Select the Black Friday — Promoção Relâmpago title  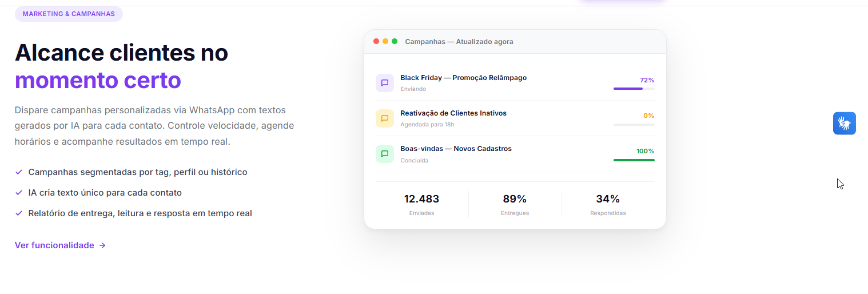[x=464, y=78]
